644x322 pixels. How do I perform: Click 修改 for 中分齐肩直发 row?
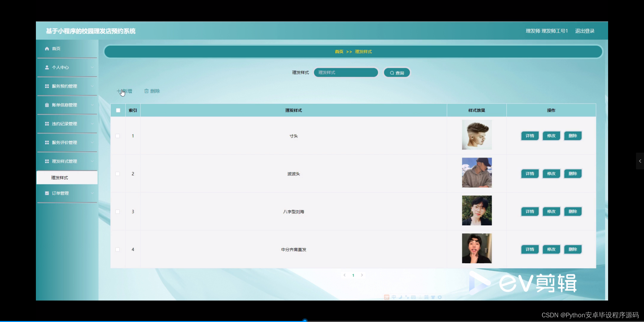tap(551, 250)
